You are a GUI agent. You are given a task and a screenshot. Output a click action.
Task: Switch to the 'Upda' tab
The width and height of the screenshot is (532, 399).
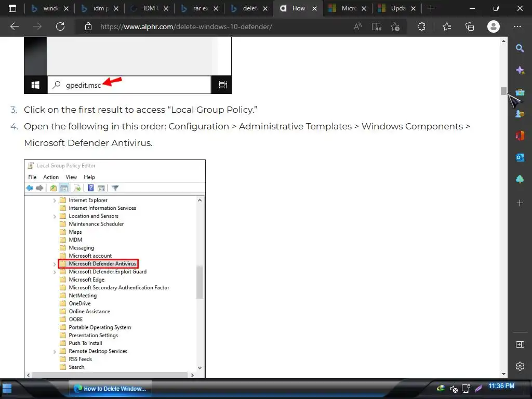(x=397, y=8)
